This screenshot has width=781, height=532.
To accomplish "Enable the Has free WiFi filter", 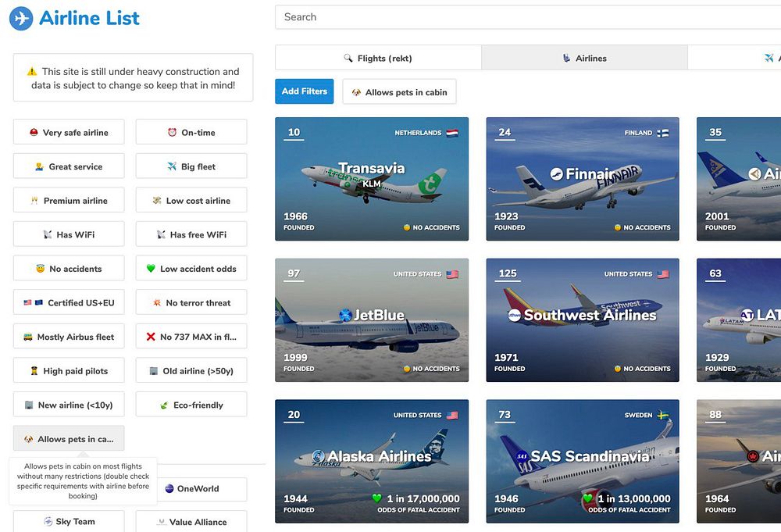I will 191,234.
